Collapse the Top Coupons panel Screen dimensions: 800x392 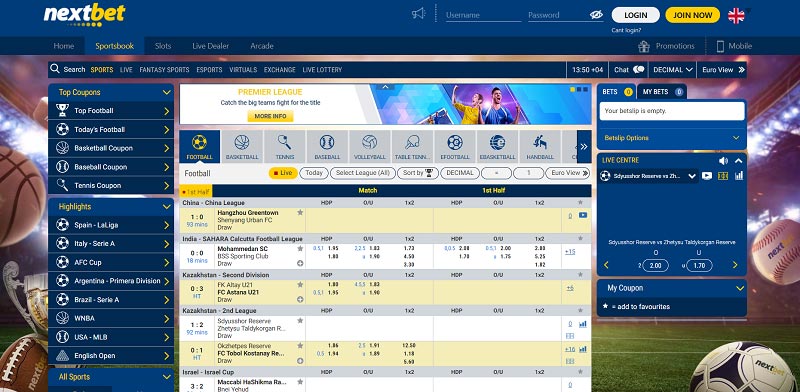point(166,92)
